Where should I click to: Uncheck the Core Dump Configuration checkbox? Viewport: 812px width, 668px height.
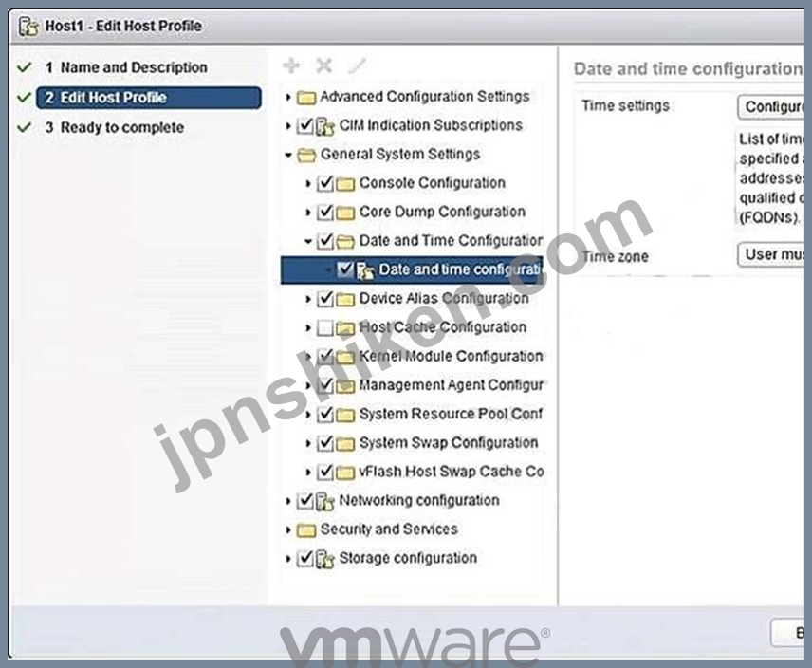click(x=325, y=213)
